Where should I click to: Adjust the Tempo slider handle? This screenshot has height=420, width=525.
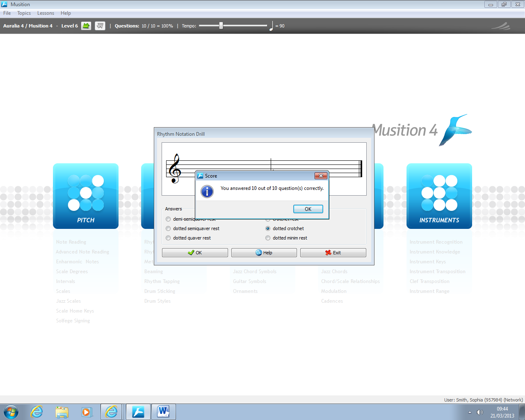(221, 25)
